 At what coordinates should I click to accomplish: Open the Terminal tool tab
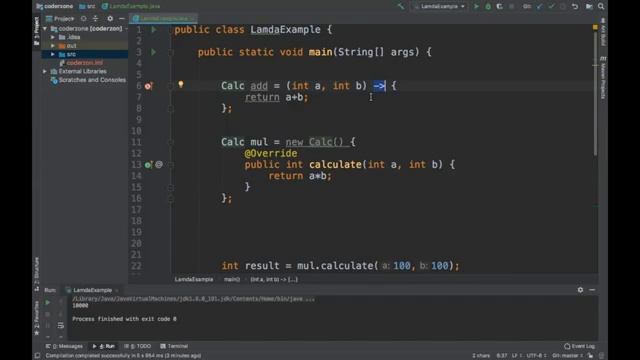(174, 346)
